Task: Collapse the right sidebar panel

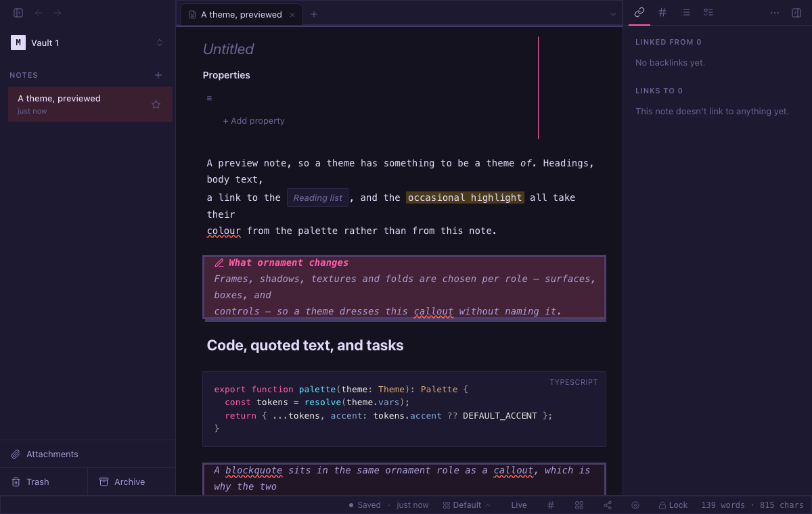Action: pyautogui.click(x=796, y=13)
